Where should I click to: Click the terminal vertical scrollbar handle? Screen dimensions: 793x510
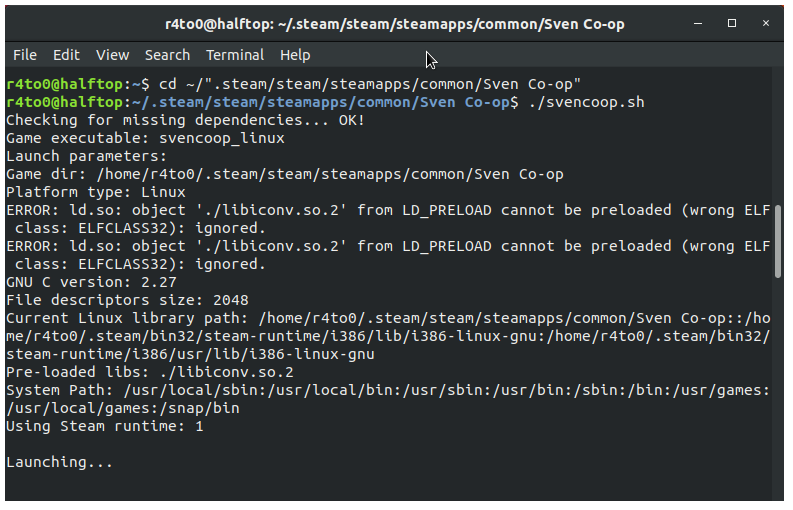[x=778, y=240]
